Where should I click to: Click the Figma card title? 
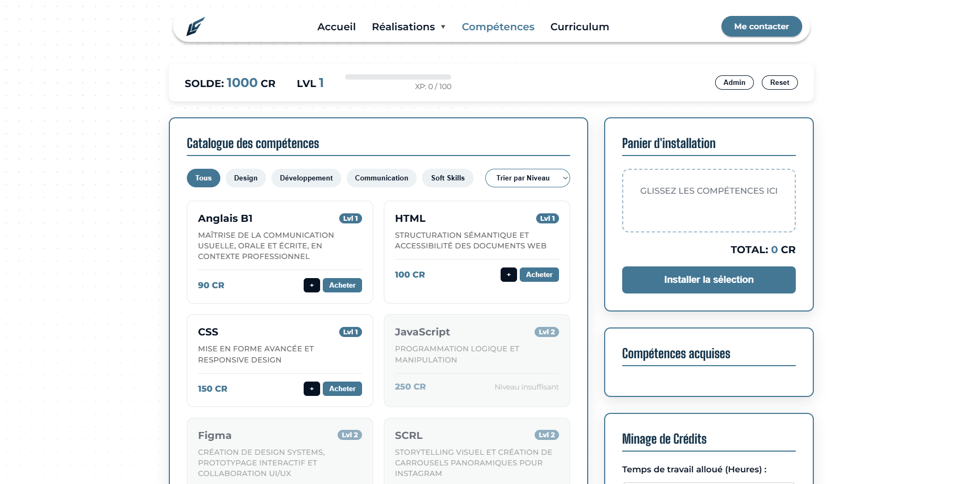point(214,435)
